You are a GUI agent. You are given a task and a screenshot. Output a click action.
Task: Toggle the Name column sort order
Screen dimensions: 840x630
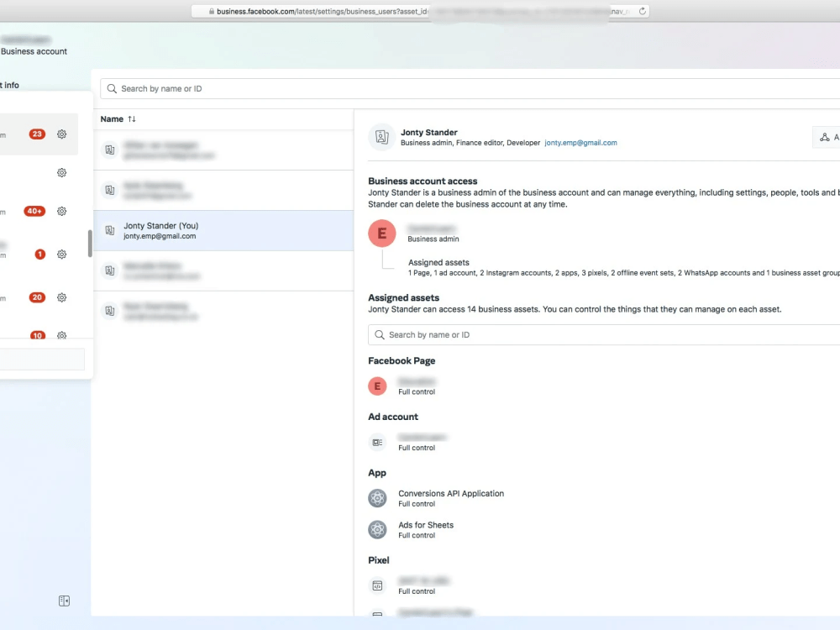tap(130, 118)
